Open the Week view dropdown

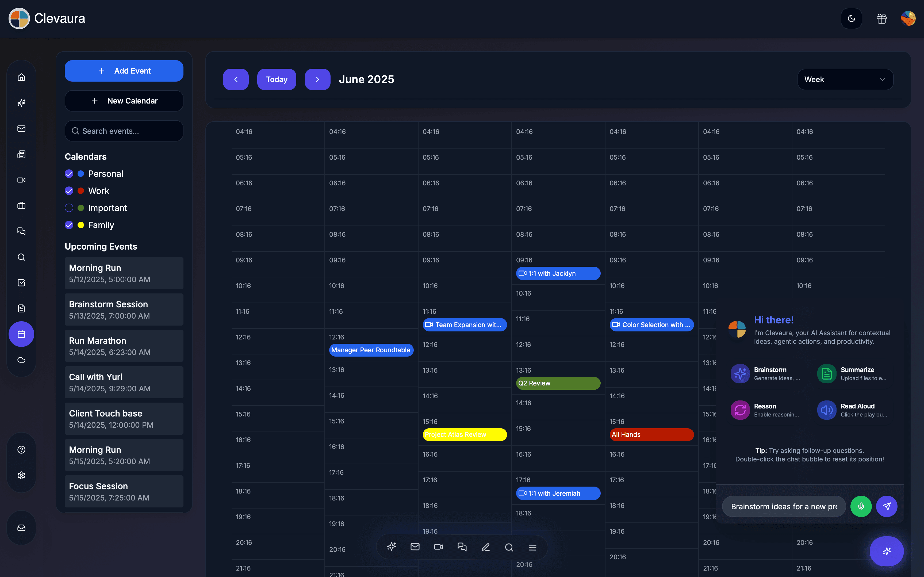click(x=845, y=79)
